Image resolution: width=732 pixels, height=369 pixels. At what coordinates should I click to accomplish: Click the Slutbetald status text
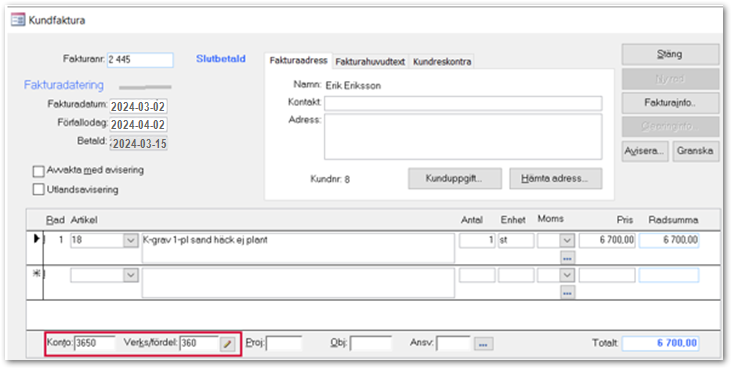(221, 59)
